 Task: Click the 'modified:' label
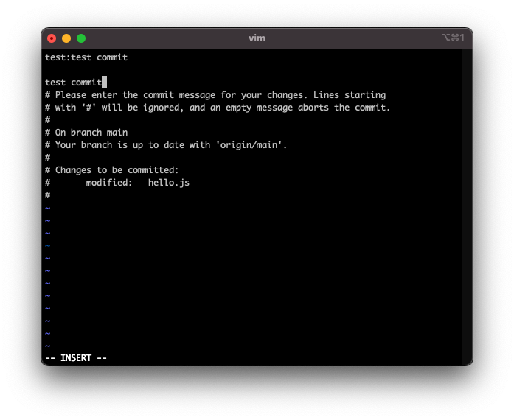[109, 183]
